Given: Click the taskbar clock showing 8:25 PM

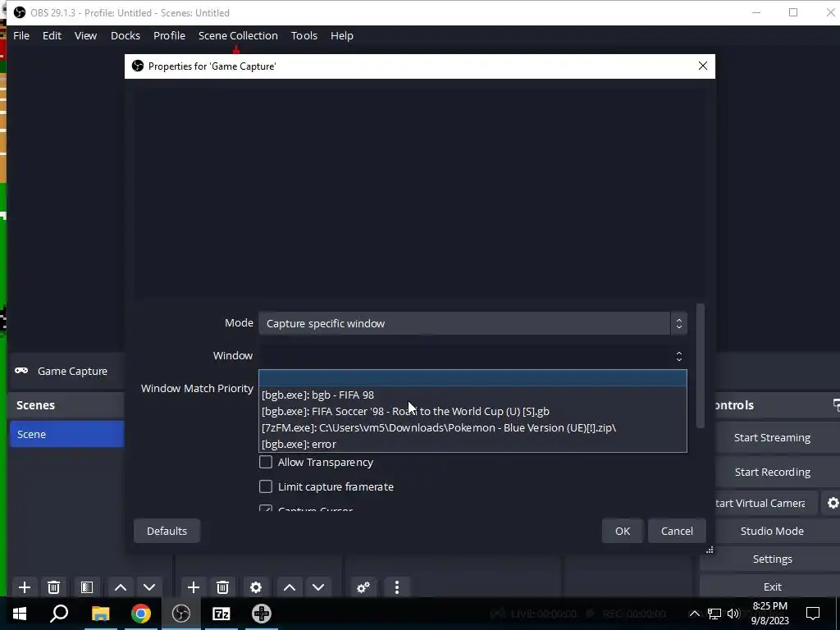Looking at the screenshot, I should (769, 614).
